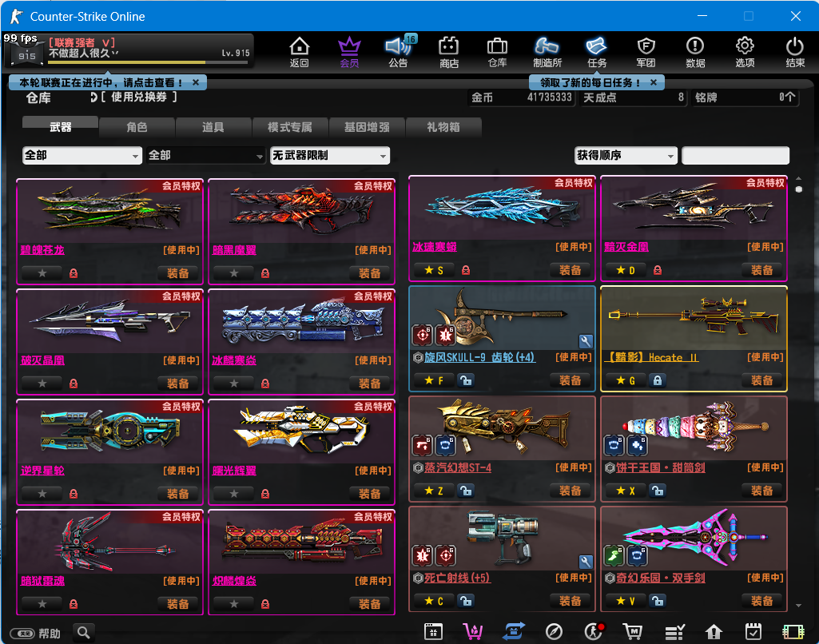Toggle the lock on 蒸汽幻想ST-4

[x=465, y=491]
